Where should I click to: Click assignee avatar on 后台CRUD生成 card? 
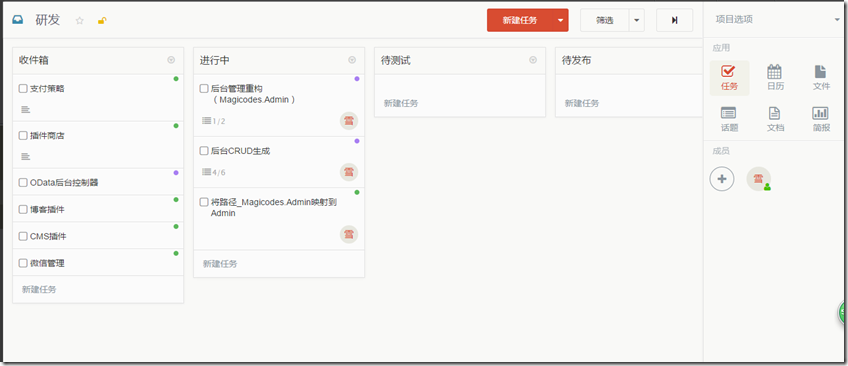(349, 172)
